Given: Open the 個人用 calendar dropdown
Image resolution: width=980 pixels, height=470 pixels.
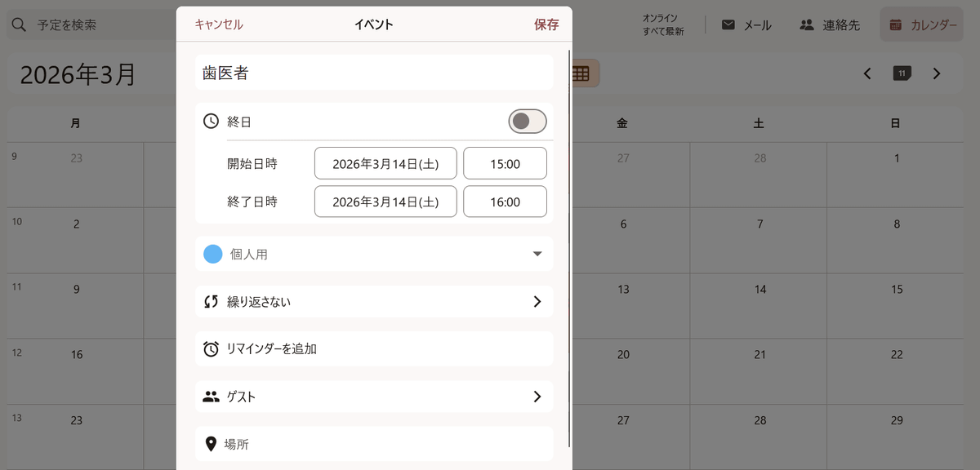Looking at the screenshot, I should click(x=537, y=254).
